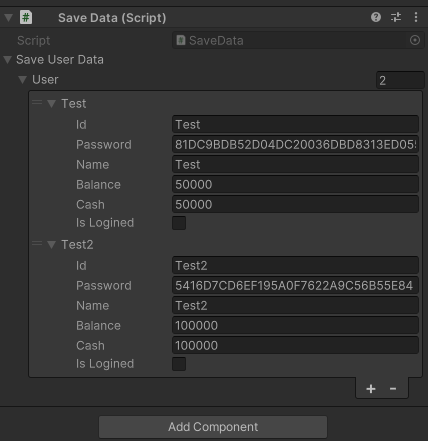Screen dimensions: 428x441
Task: Remove the selected User list element
Action: 393,389
